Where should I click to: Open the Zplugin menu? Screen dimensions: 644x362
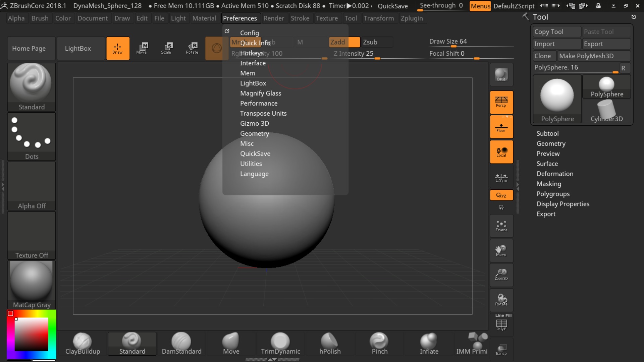tap(412, 18)
